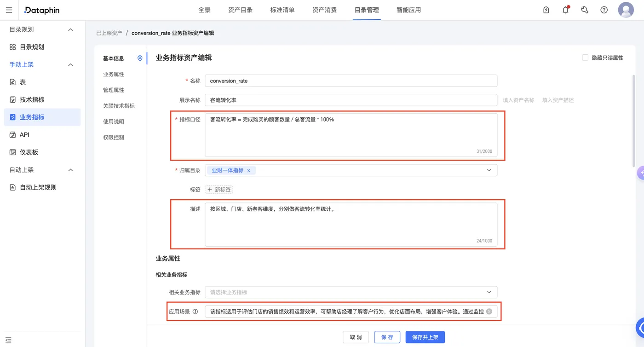The height and width of the screenshot is (347, 644).
Task: Click into 描述 text area
Action: coord(351,224)
